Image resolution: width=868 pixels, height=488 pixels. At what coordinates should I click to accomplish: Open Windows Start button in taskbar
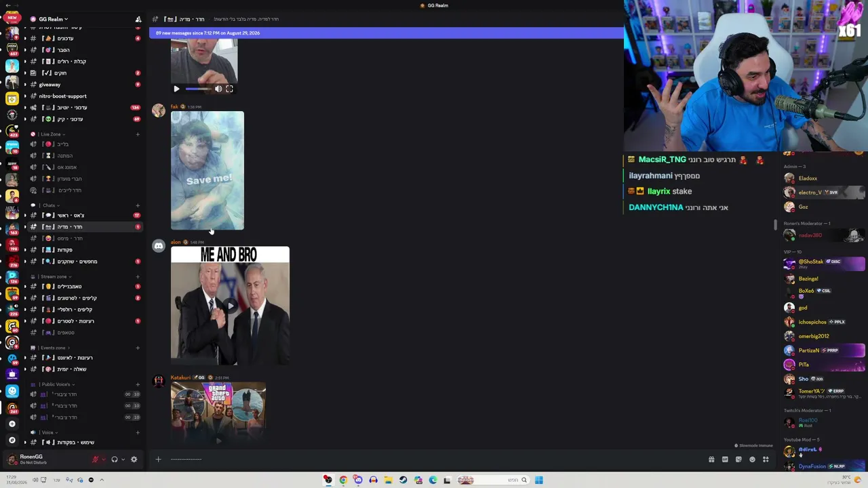[x=538, y=480]
